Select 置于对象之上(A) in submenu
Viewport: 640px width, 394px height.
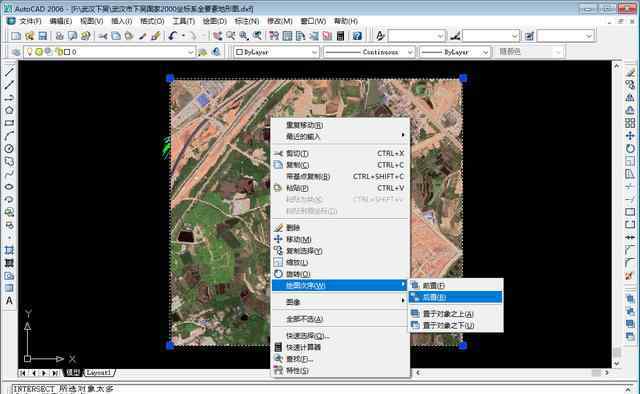456,314
